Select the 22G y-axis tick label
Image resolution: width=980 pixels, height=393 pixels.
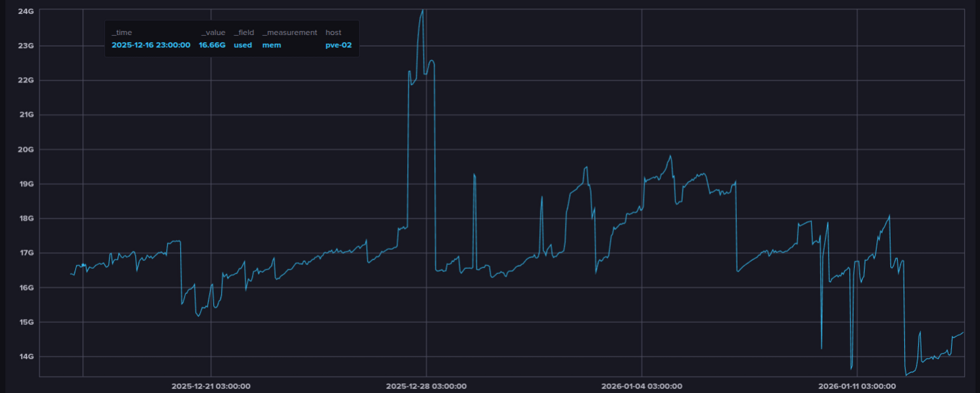point(27,80)
